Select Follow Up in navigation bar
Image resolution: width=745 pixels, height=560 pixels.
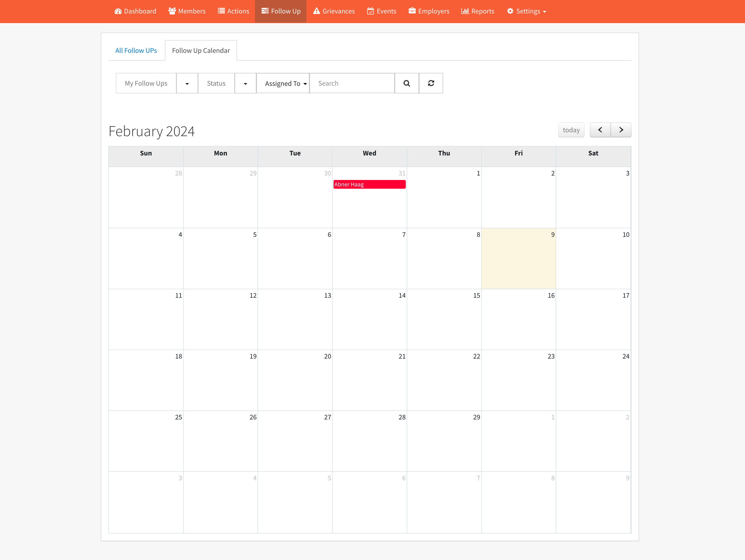[x=280, y=11]
